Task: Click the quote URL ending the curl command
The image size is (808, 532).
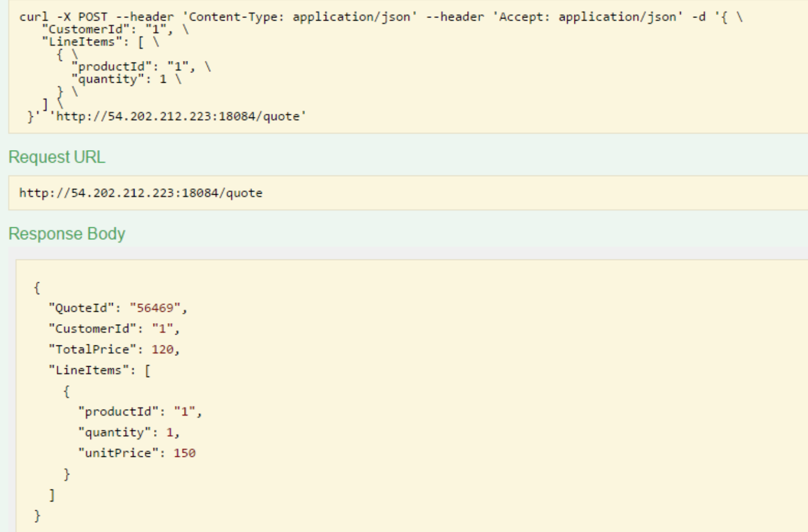Action: [x=181, y=116]
